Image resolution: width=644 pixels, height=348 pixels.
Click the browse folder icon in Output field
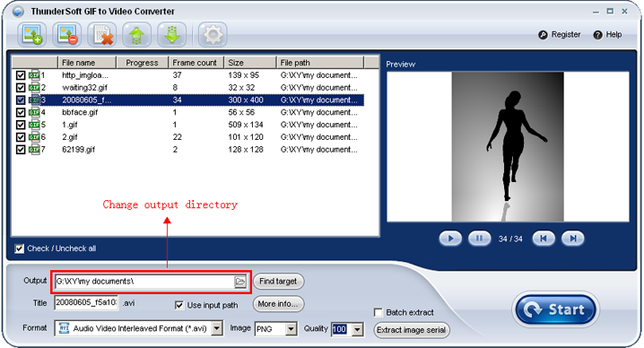[x=240, y=282]
